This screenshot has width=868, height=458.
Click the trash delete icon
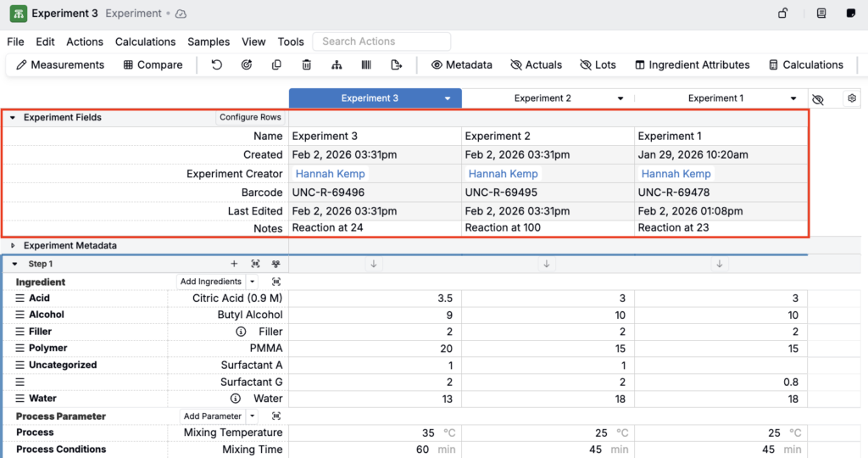pos(307,65)
